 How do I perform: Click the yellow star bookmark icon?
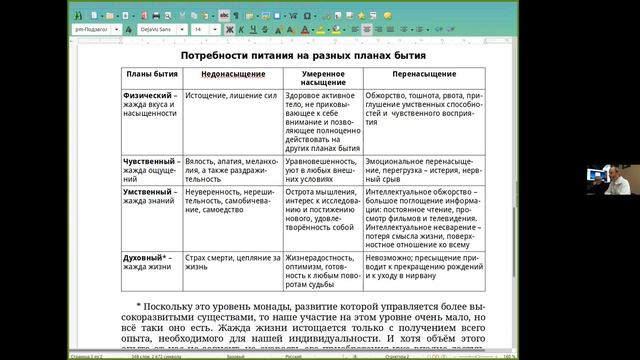click(361, 16)
